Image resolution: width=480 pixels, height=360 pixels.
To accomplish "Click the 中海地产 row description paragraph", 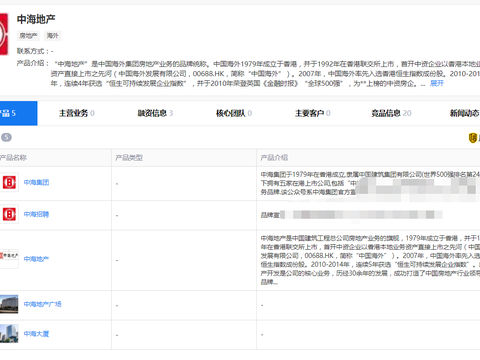I will 370,260.
